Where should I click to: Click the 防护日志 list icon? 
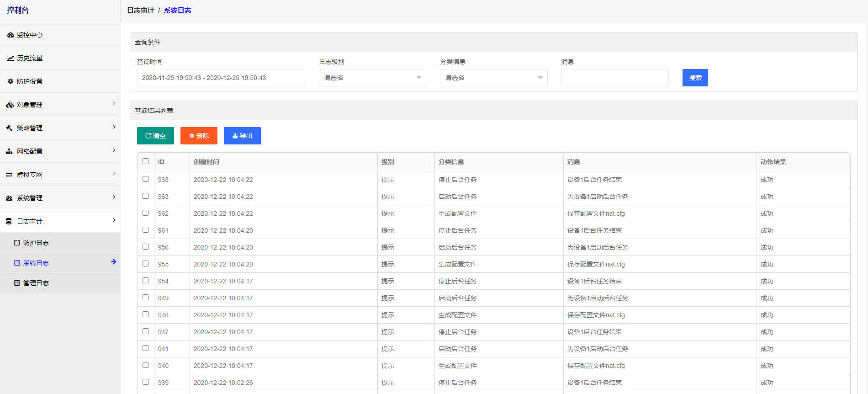pos(17,243)
